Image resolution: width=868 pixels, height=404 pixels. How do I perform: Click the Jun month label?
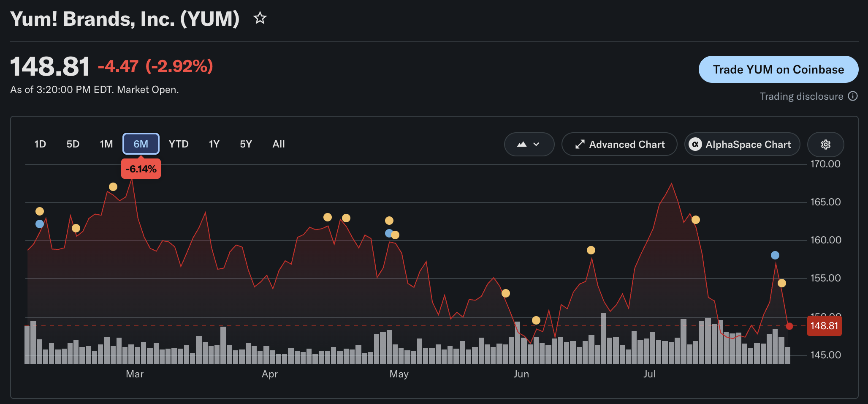521,374
